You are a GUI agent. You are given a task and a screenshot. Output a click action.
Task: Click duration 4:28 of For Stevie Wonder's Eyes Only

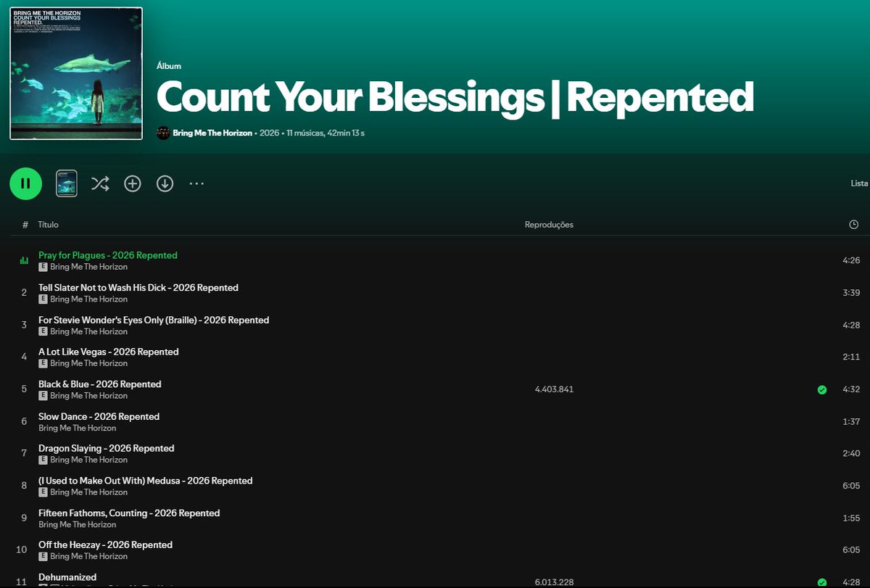pos(851,325)
